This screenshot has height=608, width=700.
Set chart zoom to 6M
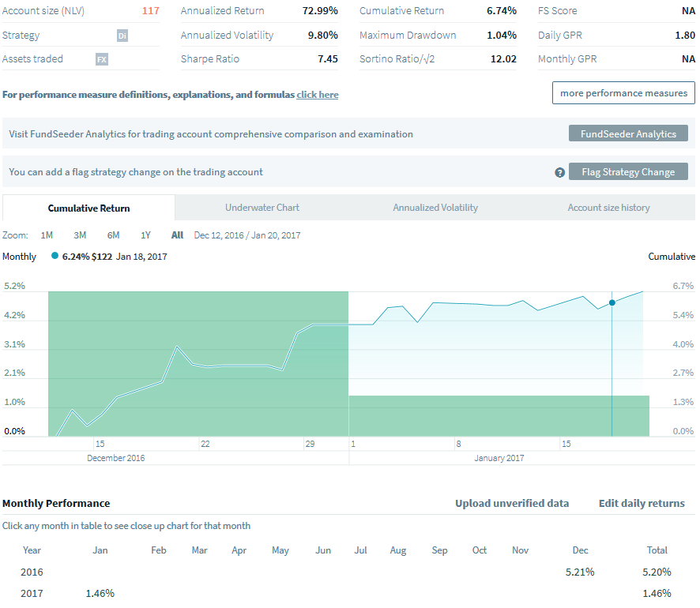point(113,235)
